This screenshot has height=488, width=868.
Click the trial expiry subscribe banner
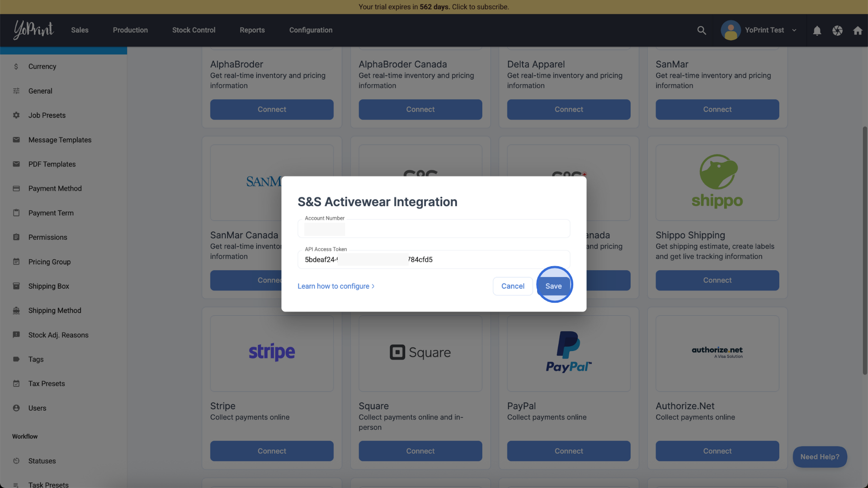(x=434, y=7)
